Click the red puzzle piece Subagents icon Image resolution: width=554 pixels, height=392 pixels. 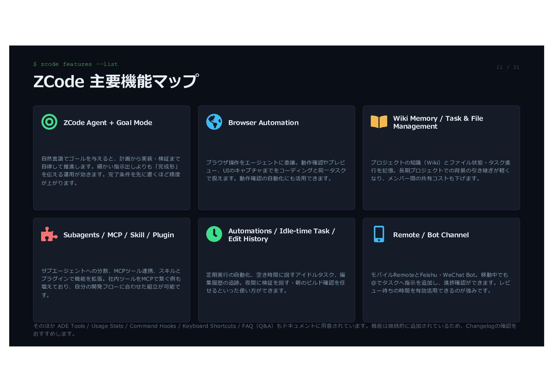pyautogui.click(x=49, y=234)
